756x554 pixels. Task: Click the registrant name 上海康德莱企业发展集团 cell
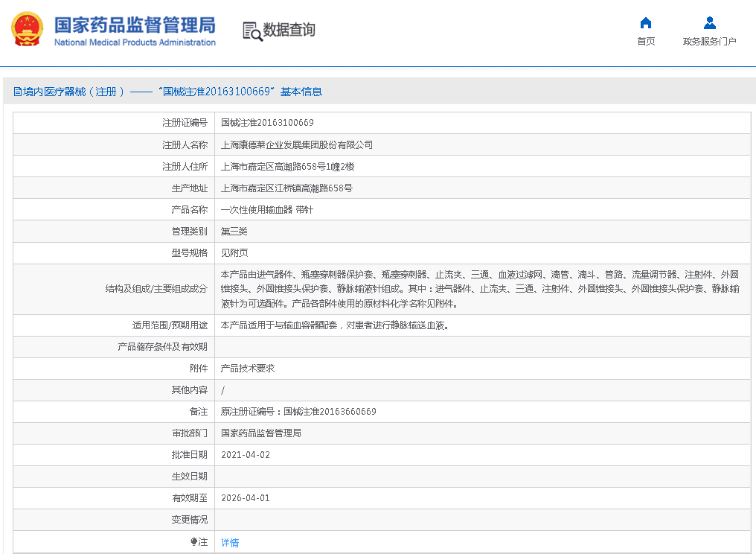click(296, 144)
